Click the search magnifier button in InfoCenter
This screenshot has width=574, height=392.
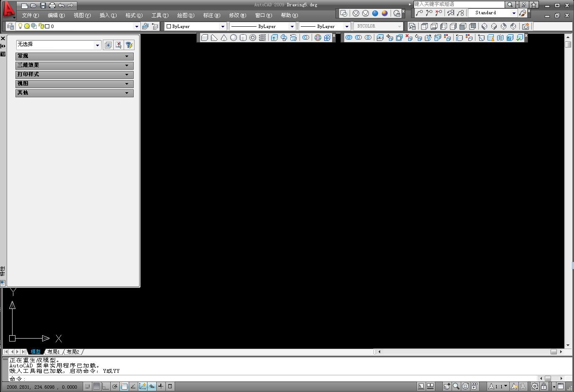click(x=510, y=5)
